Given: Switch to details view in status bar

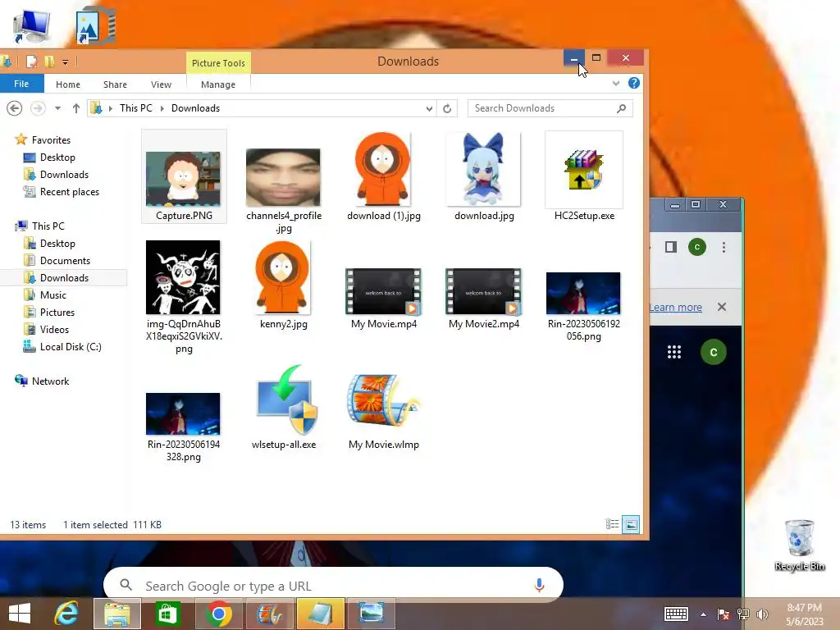Looking at the screenshot, I should point(612,524).
